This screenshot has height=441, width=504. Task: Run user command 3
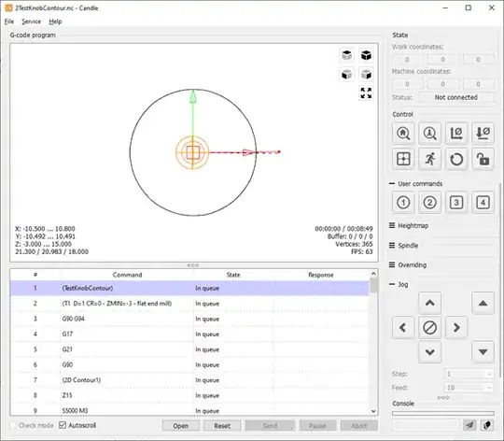click(456, 203)
